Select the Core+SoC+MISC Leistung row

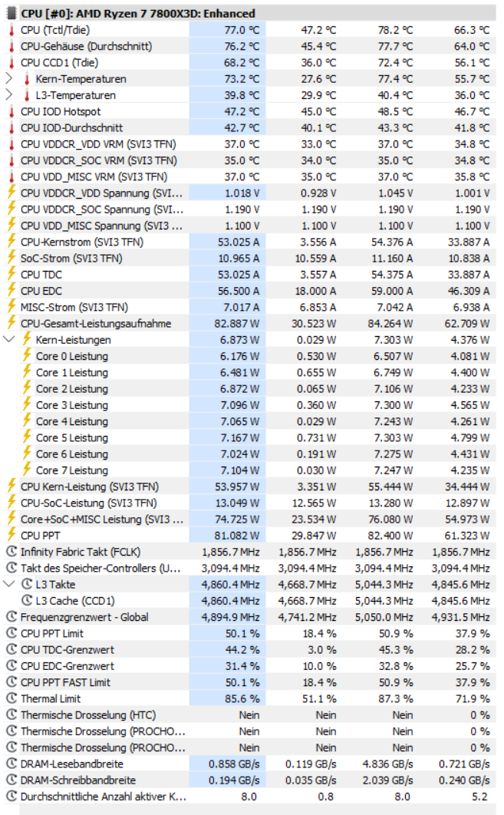click(250, 519)
